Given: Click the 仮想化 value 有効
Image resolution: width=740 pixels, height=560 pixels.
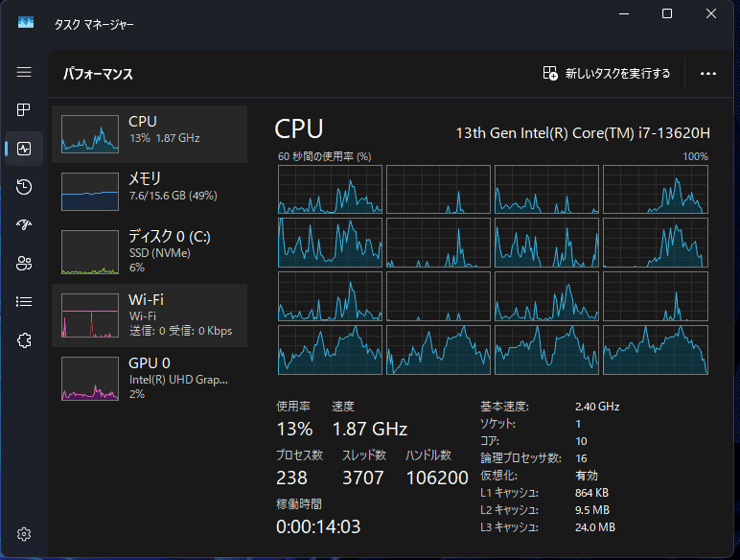Looking at the screenshot, I should 587,476.
